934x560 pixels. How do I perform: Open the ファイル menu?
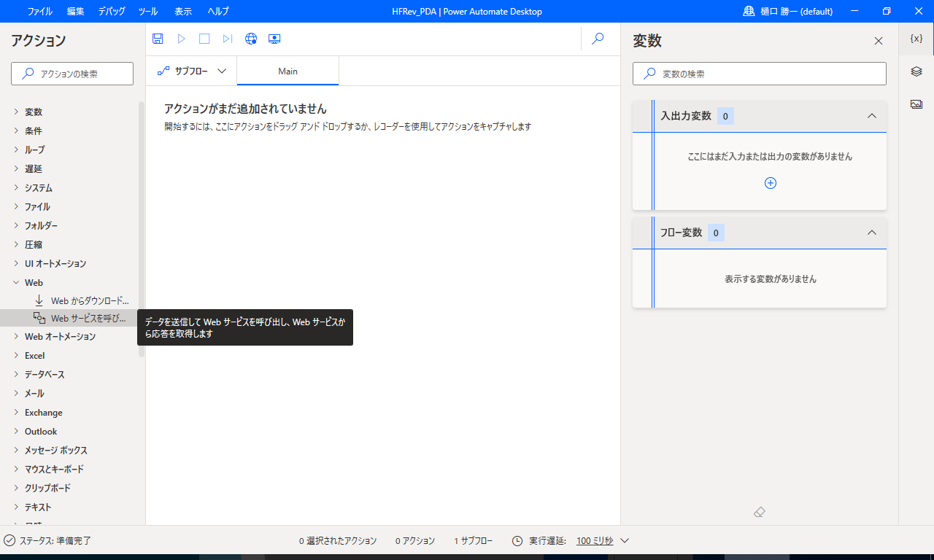point(39,11)
